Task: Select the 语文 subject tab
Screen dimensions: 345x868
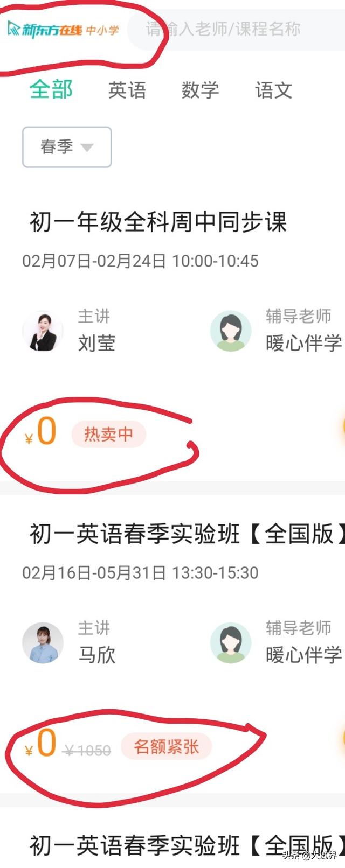Action: [274, 90]
